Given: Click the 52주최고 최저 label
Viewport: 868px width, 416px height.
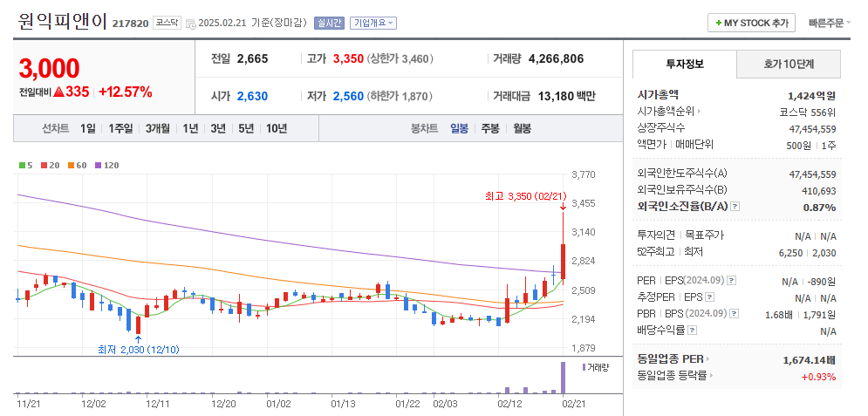Looking at the screenshot, I should tap(670, 252).
